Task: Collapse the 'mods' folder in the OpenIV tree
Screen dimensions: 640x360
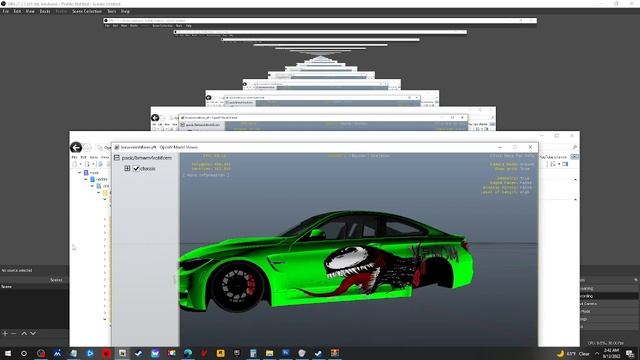Action: 80,173
